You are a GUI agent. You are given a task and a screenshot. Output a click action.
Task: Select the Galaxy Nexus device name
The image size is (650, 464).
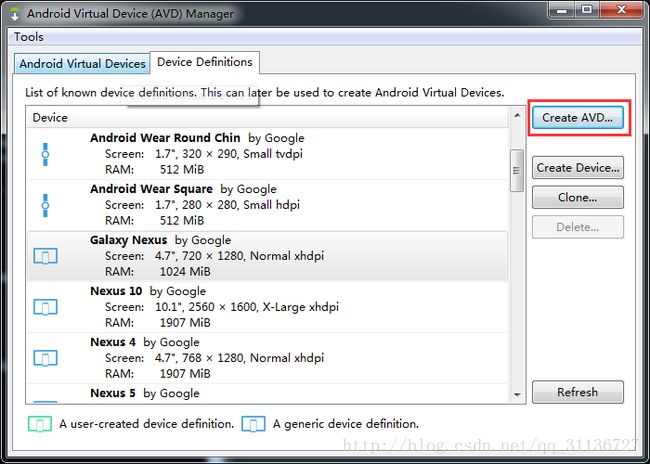129,240
